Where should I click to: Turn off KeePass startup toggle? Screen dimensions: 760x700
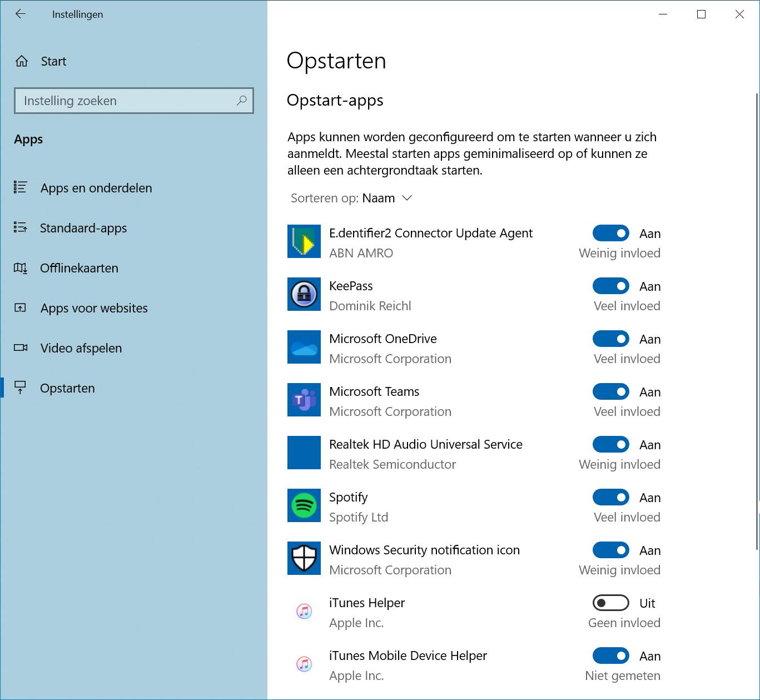[x=611, y=286]
